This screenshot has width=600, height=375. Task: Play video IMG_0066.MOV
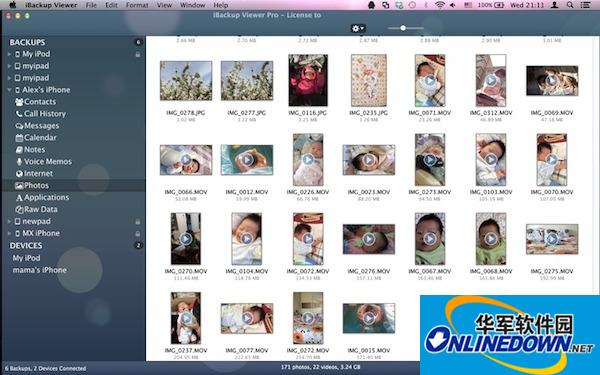tap(186, 160)
